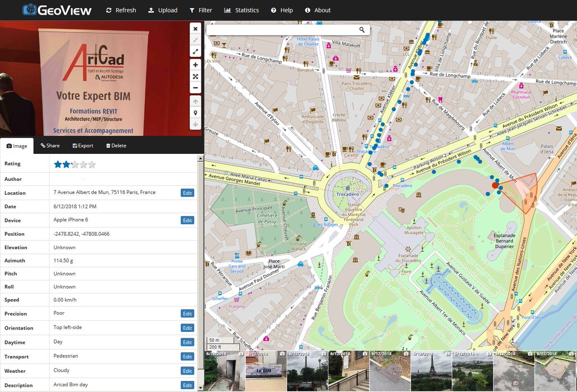Viewport: 577px width, 392px height.
Task: Click the 'Apple iPhone 6' device value
Action: tap(71, 220)
